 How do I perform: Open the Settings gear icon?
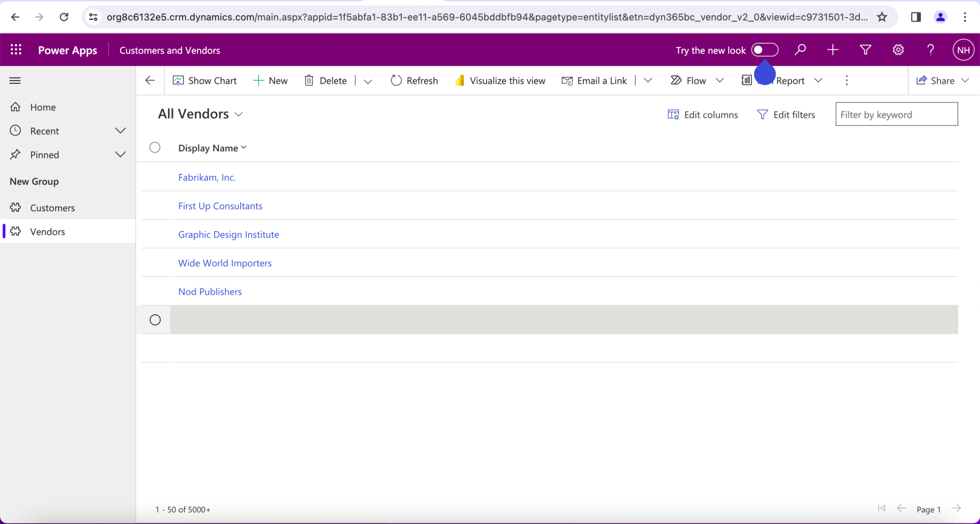click(x=898, y=50)
